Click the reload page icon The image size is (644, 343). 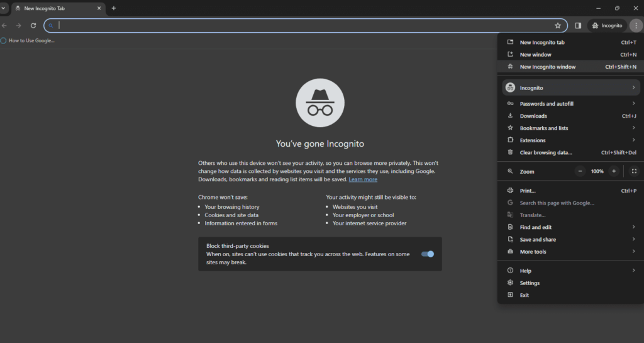(x=33, y=26)
